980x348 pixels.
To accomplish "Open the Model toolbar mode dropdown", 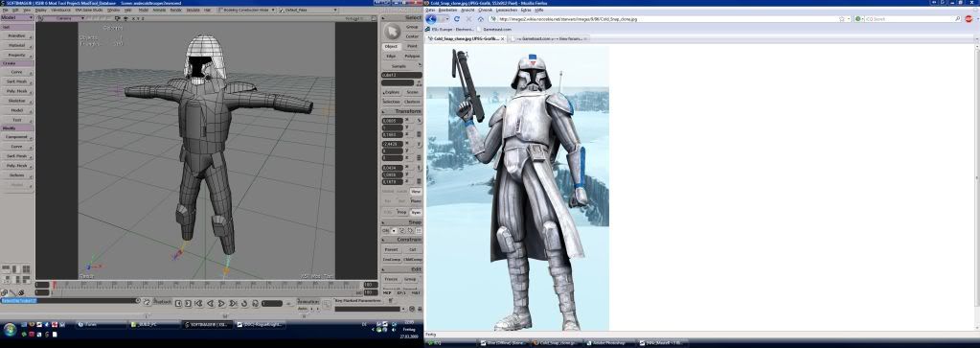I will click(17, 18).
